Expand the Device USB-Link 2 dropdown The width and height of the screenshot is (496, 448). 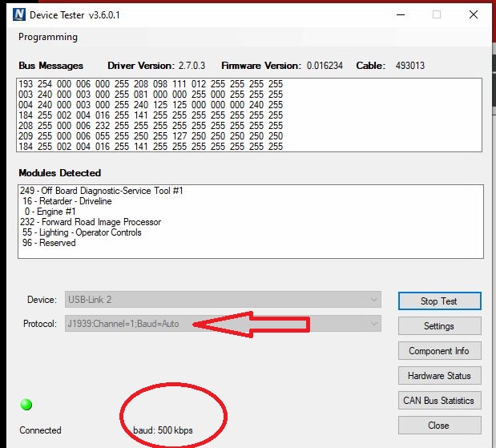(373, 300)
